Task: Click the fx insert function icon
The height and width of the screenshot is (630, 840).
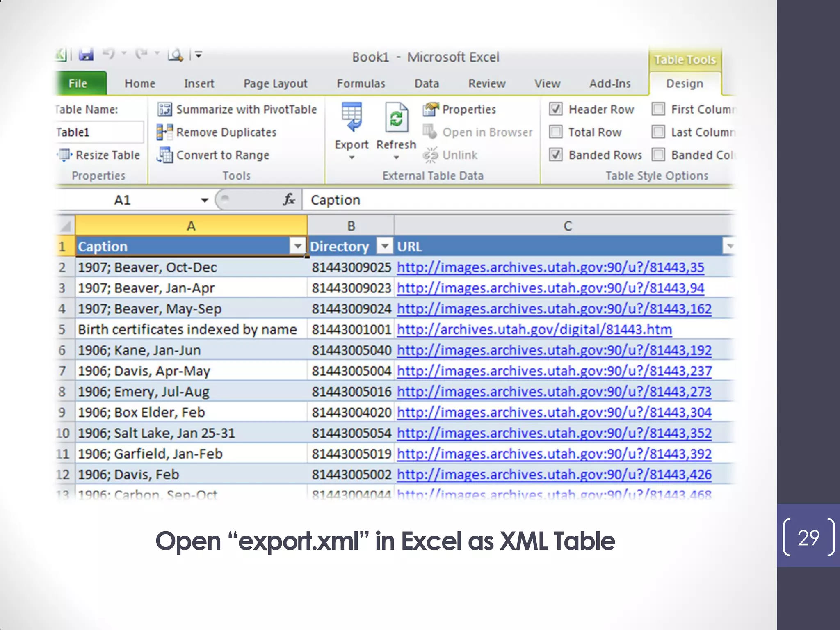Action: pyautogui.click(x=289, y=200)
